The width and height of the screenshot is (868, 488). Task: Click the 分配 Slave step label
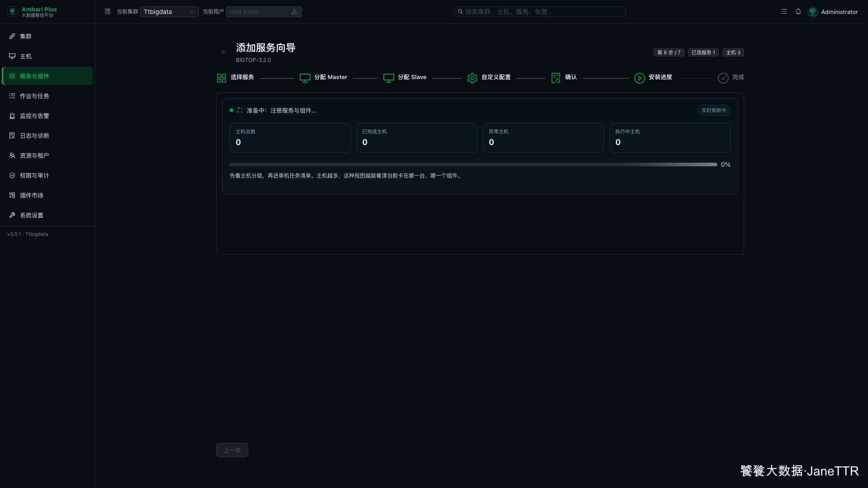point(412,77)
